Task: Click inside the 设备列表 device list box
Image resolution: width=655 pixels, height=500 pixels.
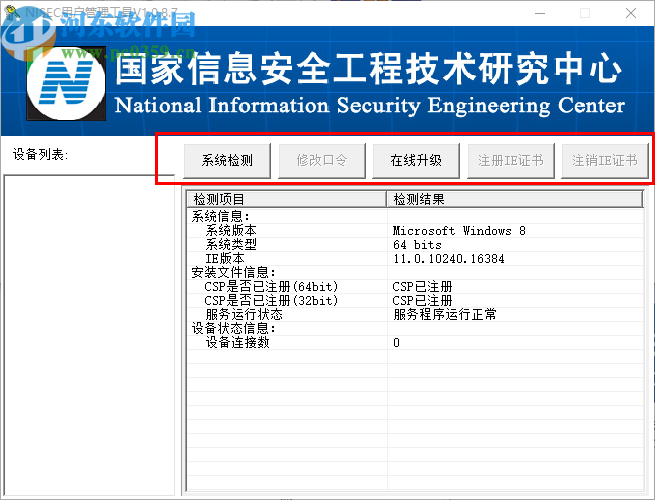Action: tap(89, 335)
